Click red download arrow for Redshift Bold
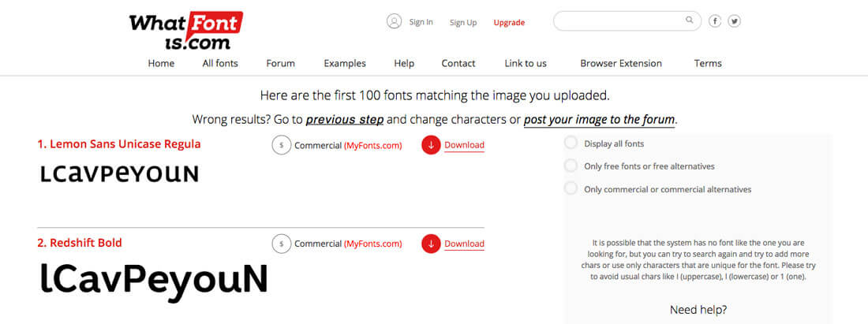This screenshot has height=324, width=868. click(x=431, y=244)
